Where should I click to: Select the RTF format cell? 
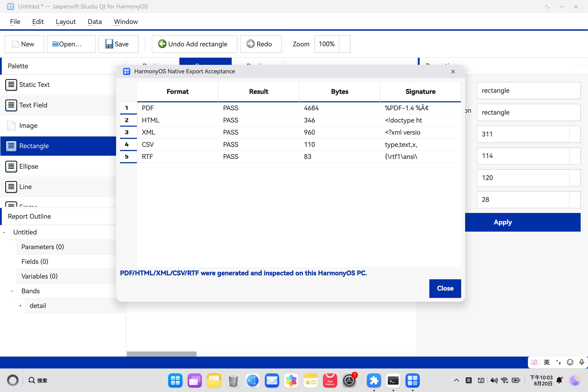[178, 157]
